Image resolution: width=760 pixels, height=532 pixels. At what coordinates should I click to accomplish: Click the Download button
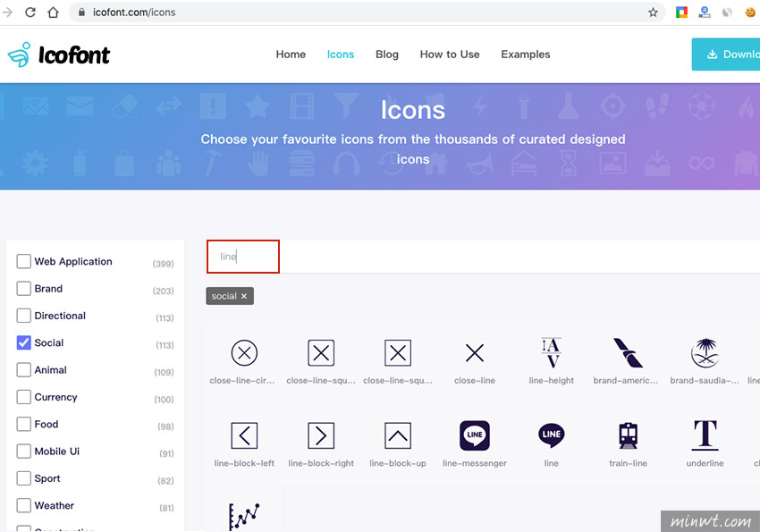(x=726, y=55)
